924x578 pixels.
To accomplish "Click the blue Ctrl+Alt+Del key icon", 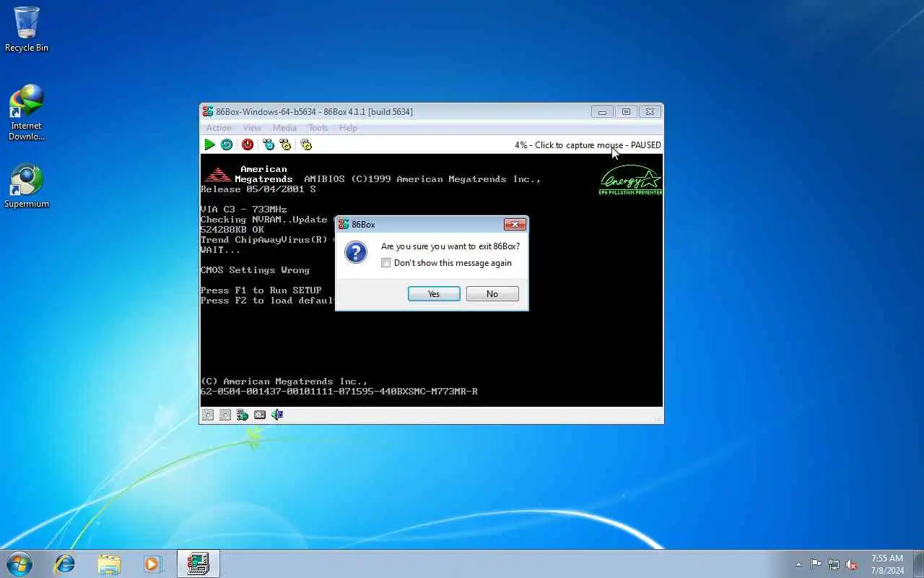I will [269, 144].
